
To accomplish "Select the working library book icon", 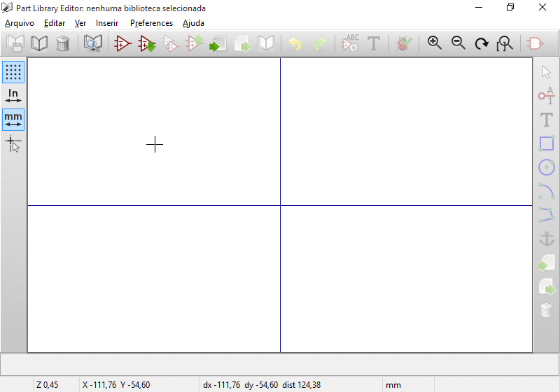I will 39,43.
